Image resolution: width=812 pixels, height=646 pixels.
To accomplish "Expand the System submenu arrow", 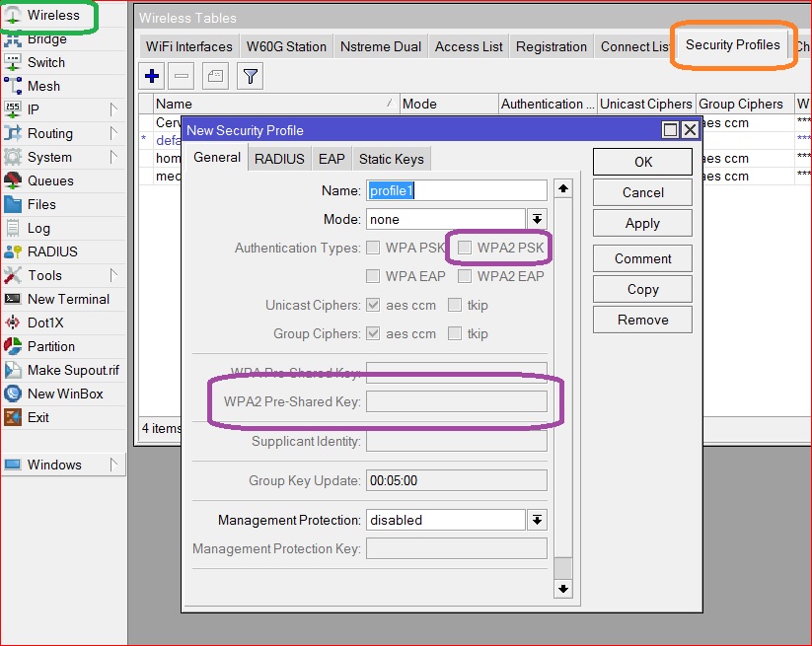I will coord(113,157).
